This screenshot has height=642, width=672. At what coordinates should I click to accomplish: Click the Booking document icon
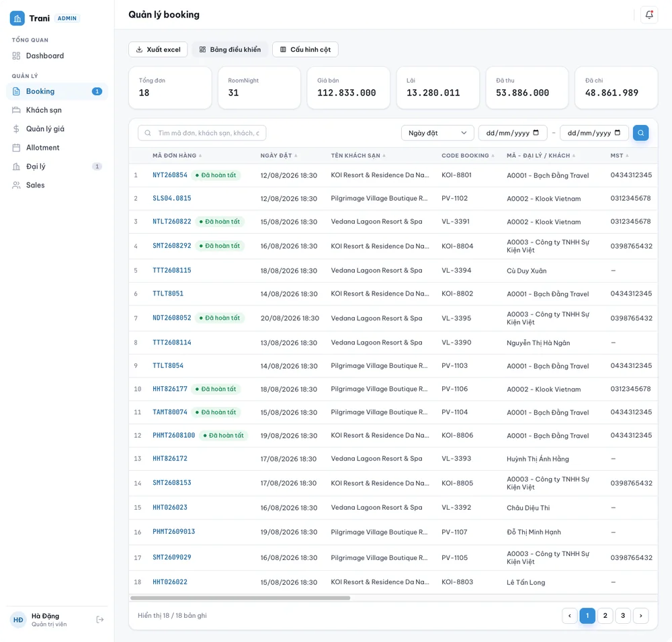point(16,91)
